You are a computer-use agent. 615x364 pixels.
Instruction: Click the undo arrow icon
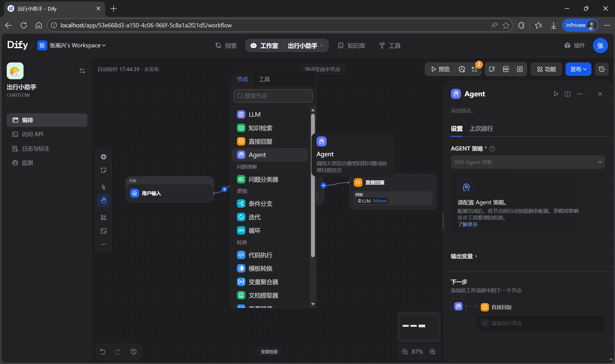(103, 352)
